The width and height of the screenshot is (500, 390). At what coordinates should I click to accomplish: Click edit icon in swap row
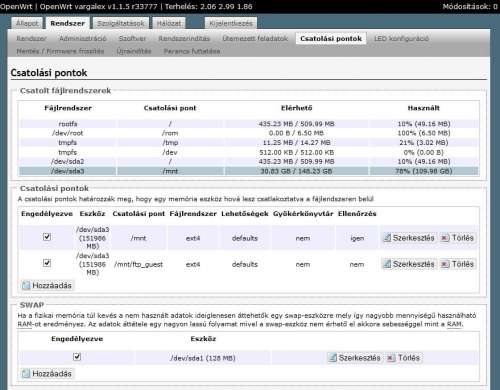point(333,358)
